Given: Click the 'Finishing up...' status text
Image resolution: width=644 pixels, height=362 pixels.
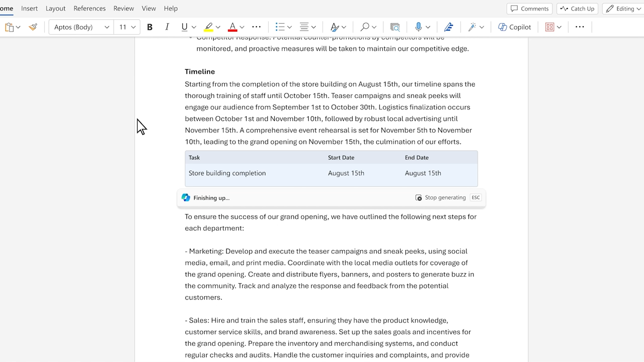Looking at the screenshot, I should tap(211, 198).
